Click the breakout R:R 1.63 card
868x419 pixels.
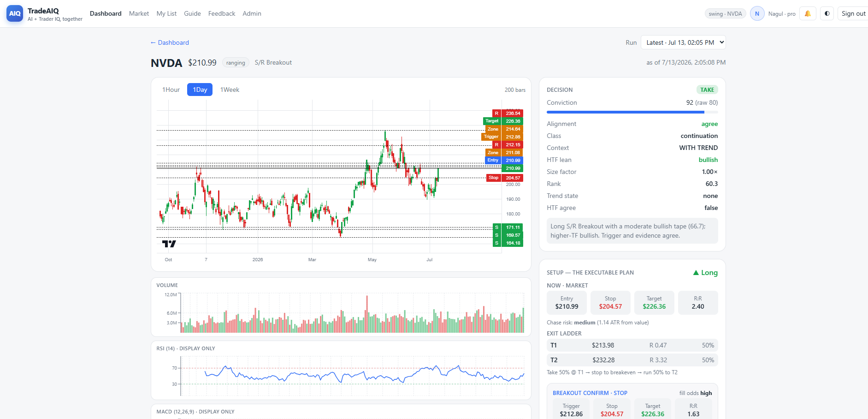693,409
